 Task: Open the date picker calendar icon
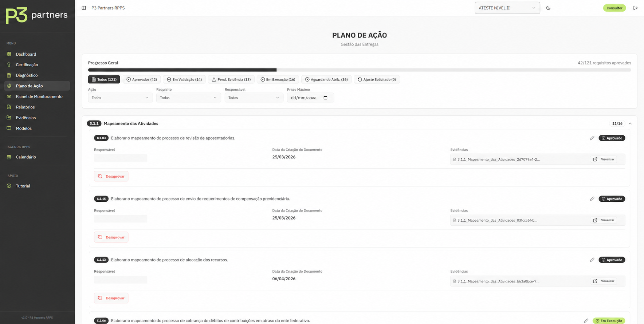pos(326,98)
